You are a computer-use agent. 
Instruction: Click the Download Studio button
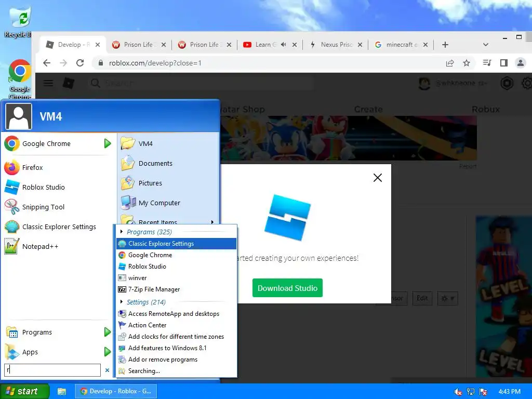pos(287,288)
